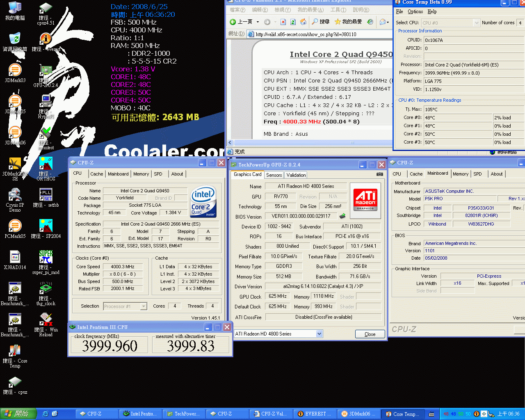Click the Internet Explorer stop icon
The width and height of the screenshot is (525, 420).
[283, 22]
